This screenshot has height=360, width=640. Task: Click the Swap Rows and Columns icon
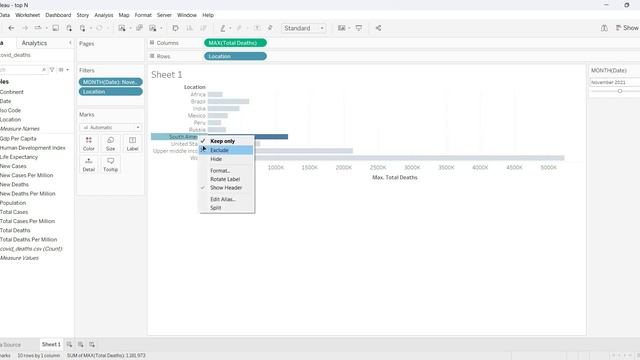pyautogui.click(x=175, y=28)
